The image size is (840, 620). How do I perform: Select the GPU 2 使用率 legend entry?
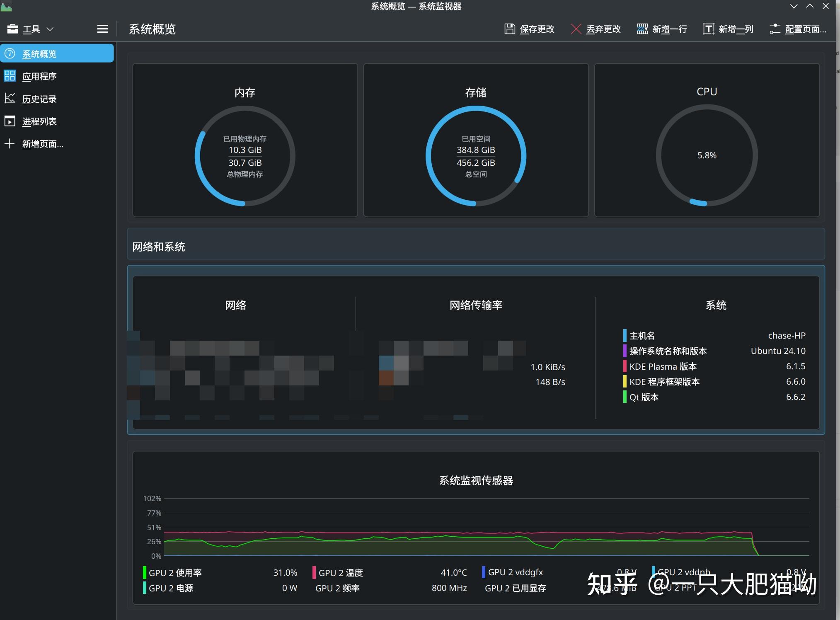[x=176, y=572]
